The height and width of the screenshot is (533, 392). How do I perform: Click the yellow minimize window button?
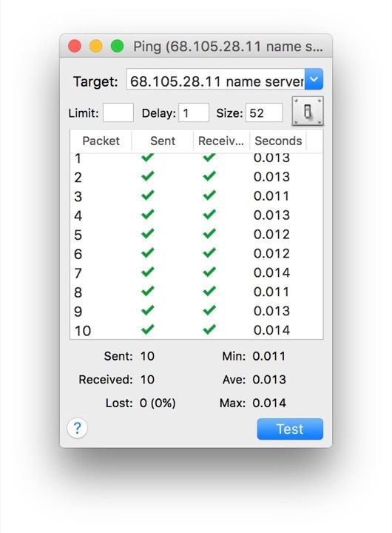96,46
